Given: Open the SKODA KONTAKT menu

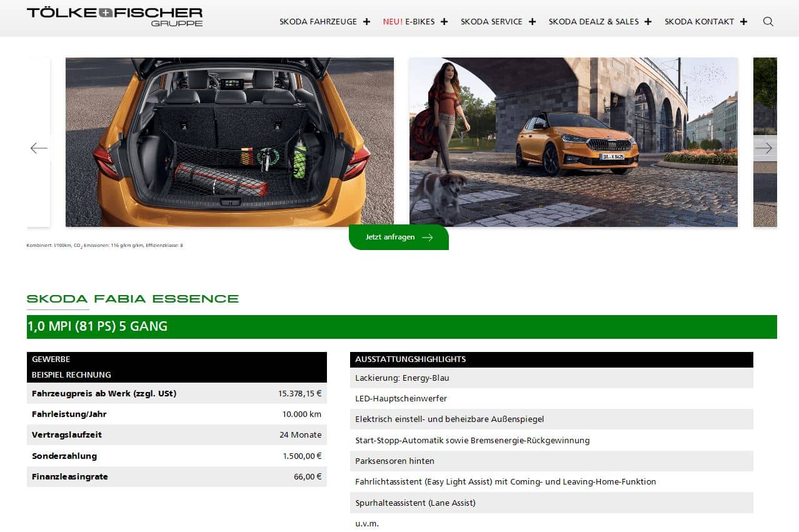Looking at the screenshot, I should [700, 21].
